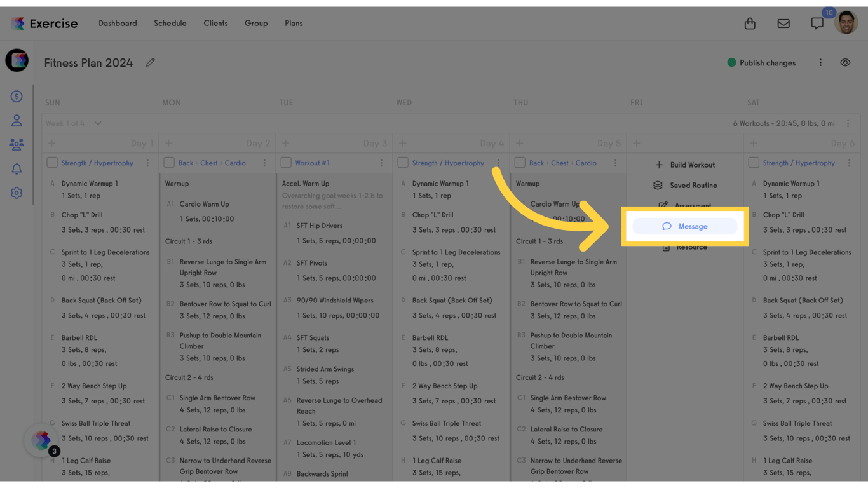Click the plus icon in Friday column

pyautogui.click(x=637, y=143)
